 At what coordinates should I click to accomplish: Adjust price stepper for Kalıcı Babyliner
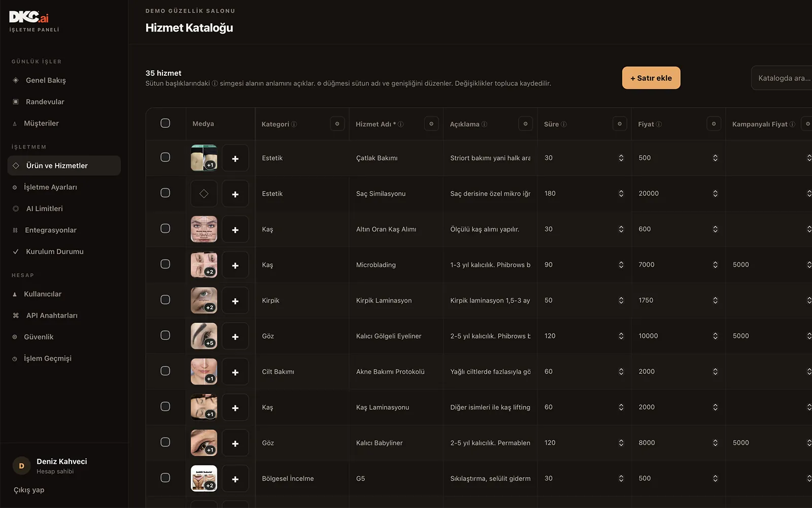tap(715, 442)
